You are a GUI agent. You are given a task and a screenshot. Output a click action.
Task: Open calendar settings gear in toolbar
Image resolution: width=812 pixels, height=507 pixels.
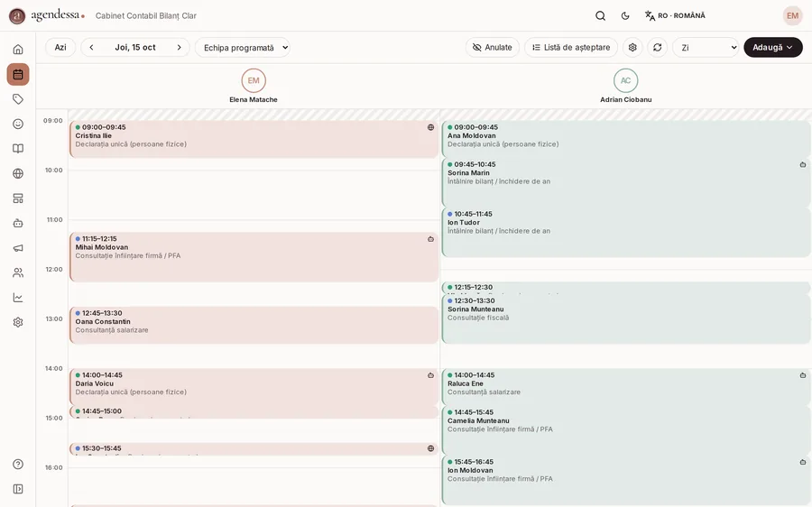pos(632,47)
